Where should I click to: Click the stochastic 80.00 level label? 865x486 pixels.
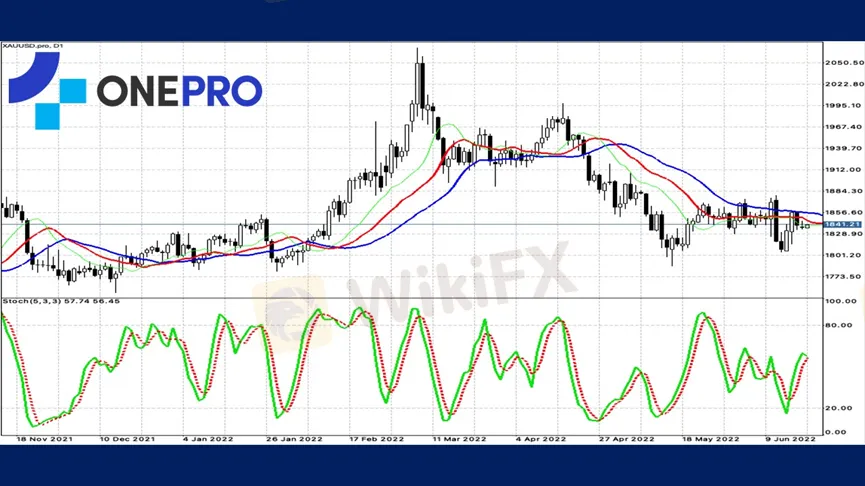click(840, 325)
